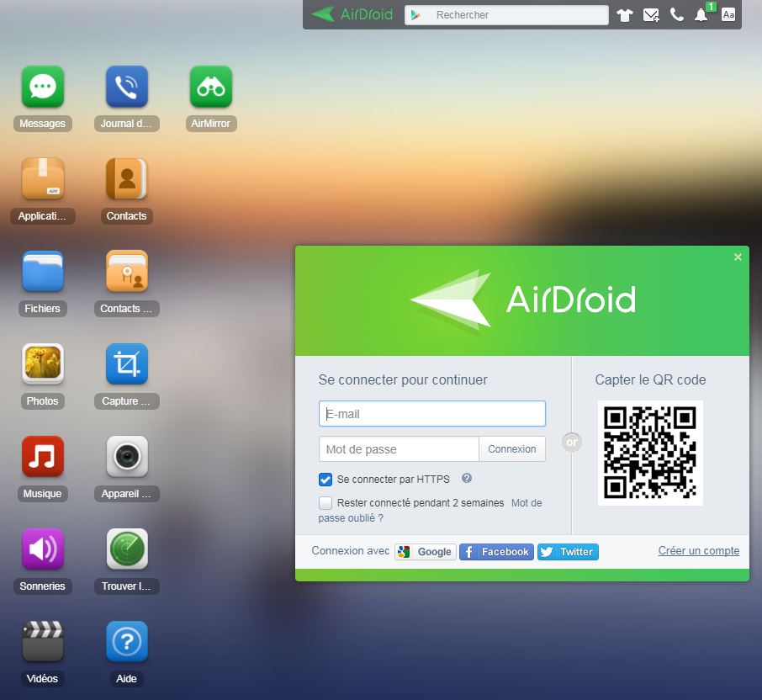This screenshot has height=700, width=762.
Task: Open the orange Contacts card icon beside Fichiers
Action: click(x=127, y=271)
